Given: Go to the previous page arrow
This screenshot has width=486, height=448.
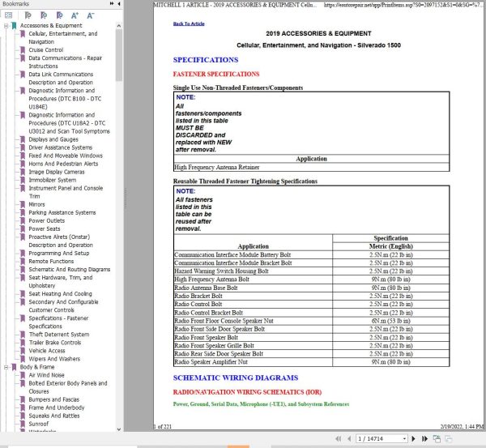Looking at the screenshot, I should point(349,439).
